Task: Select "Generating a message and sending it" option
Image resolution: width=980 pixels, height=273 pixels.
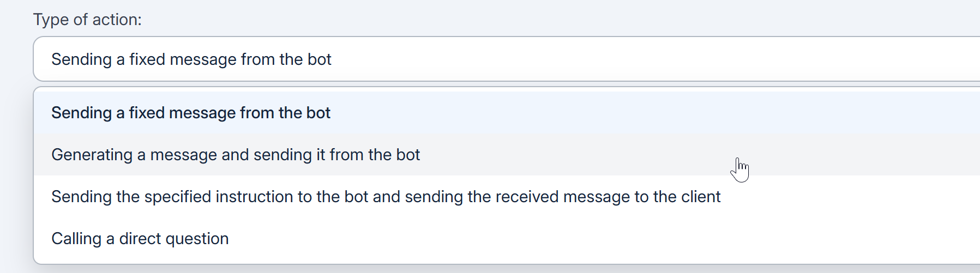Action: (x=236, y=155)
